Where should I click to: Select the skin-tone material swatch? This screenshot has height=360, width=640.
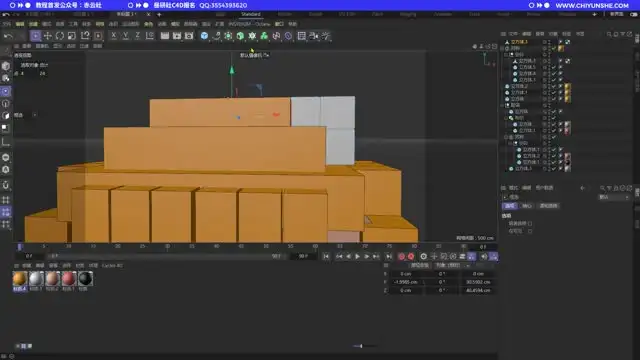[x=52, y=279]
